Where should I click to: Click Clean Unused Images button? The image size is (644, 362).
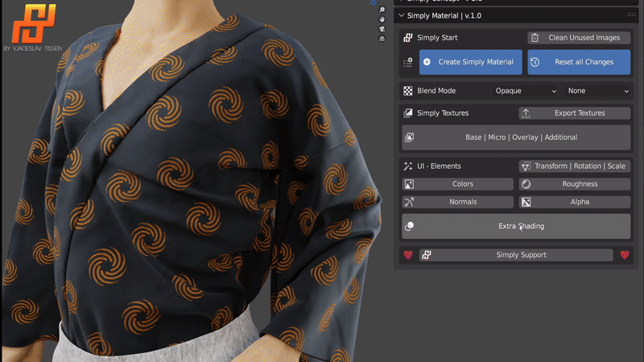click(x=579, y=38)
